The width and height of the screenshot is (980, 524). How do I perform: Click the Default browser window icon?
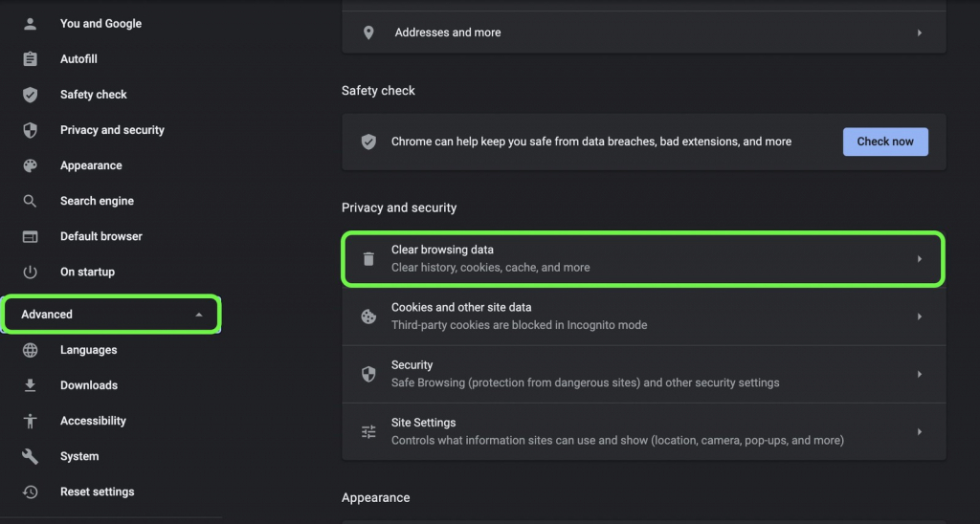(x=30, y=237)
